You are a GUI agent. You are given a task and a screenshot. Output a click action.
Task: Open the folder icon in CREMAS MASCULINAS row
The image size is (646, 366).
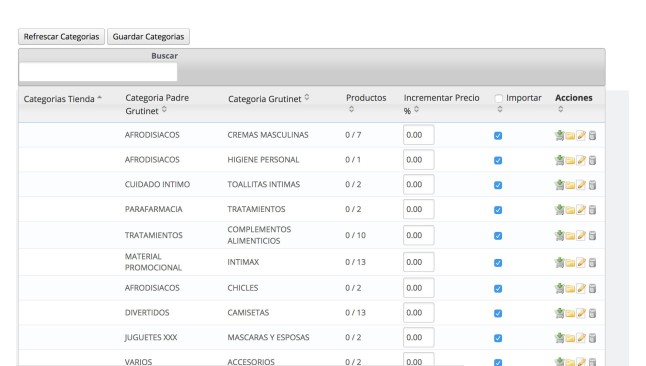pyautogui.click(x=570, y=136)
